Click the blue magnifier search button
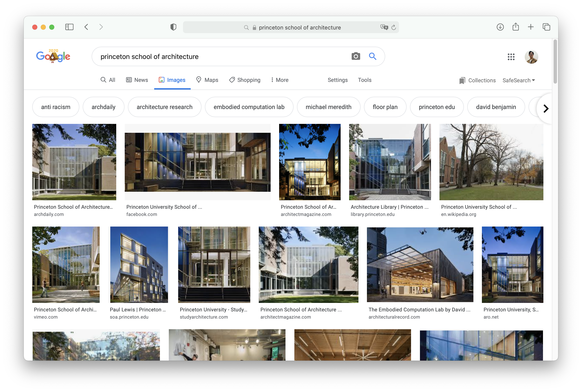This screenshot has width=582, height=392. point(372,56)
